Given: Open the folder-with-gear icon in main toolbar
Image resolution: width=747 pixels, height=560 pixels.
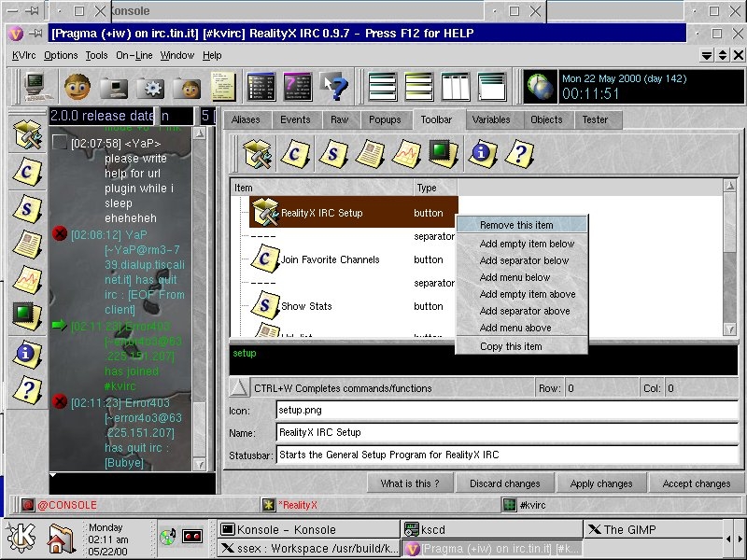Looking at the screenshot, I should 150,88.
